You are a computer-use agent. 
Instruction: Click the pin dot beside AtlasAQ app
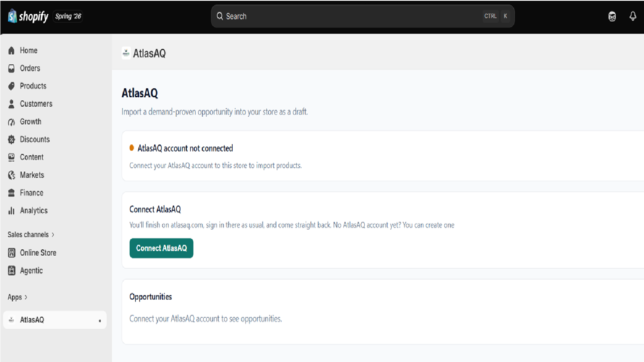pyautogui.click(x=100, y=321)
